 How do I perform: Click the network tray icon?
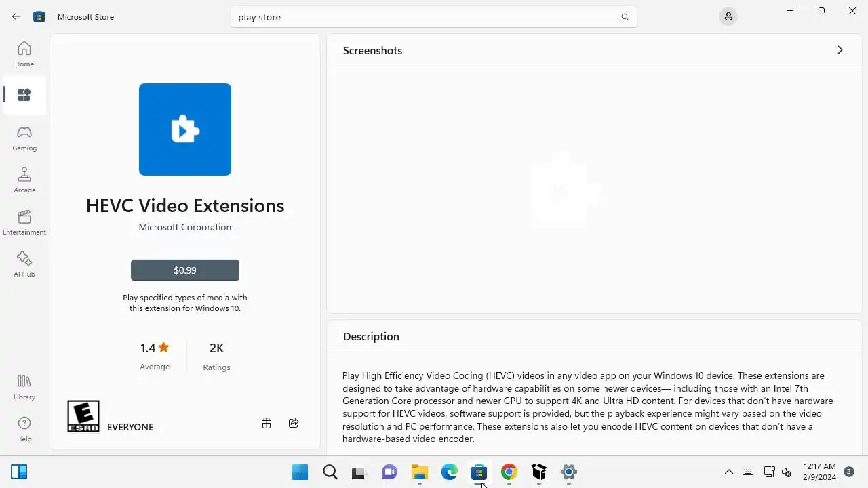click(770, 472)
